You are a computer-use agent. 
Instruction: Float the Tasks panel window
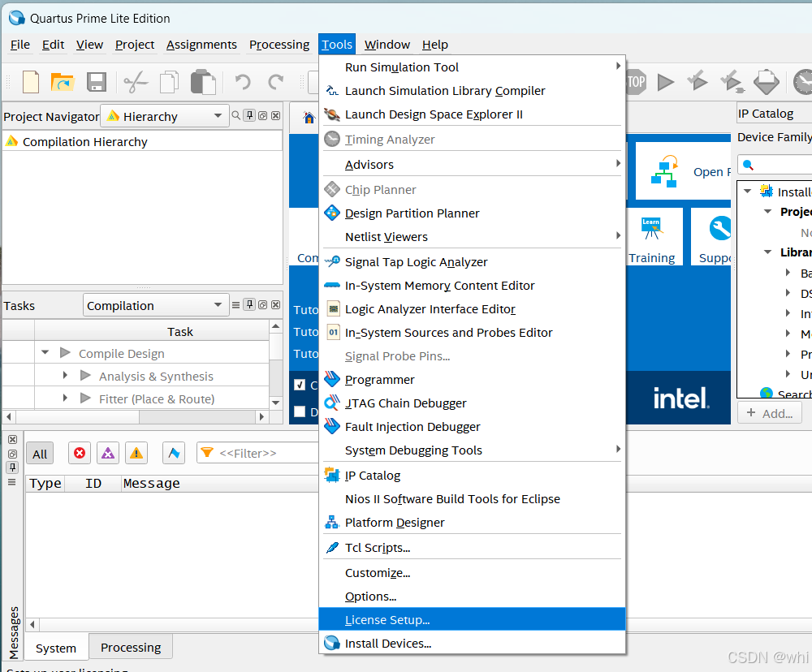[262, 304]
